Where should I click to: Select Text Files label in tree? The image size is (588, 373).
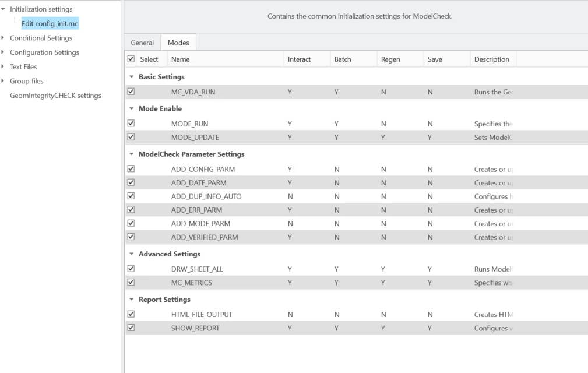pos(23,66)
